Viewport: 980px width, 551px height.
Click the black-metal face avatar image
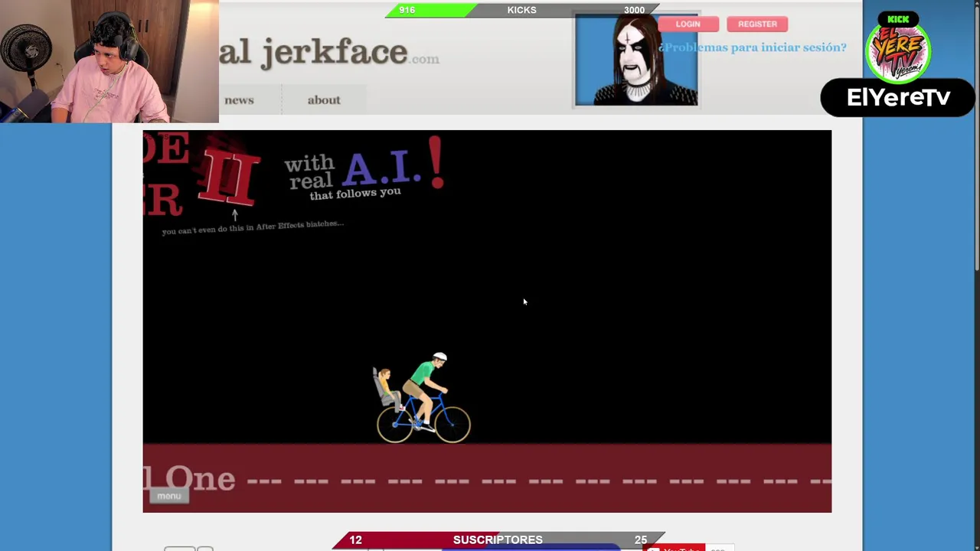tap(636, 60)
